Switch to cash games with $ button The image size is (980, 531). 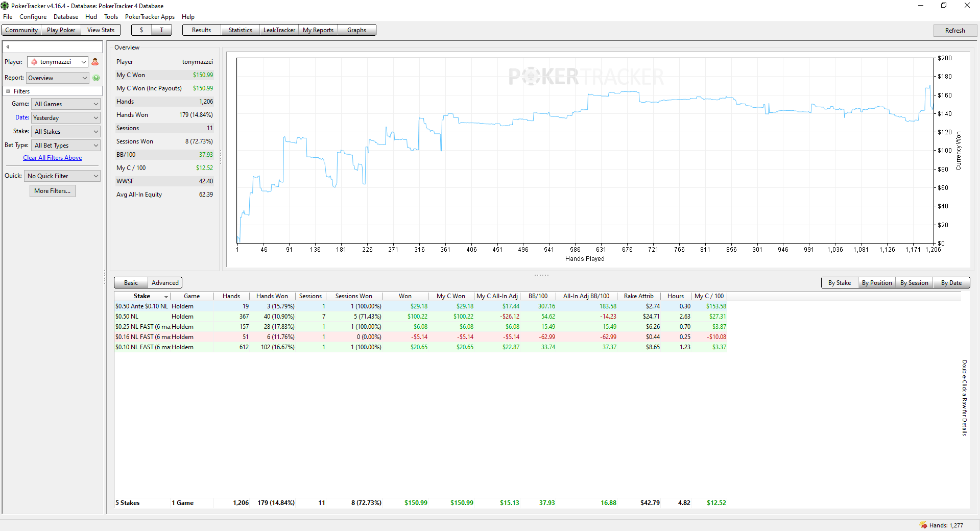tap(141, 30)
